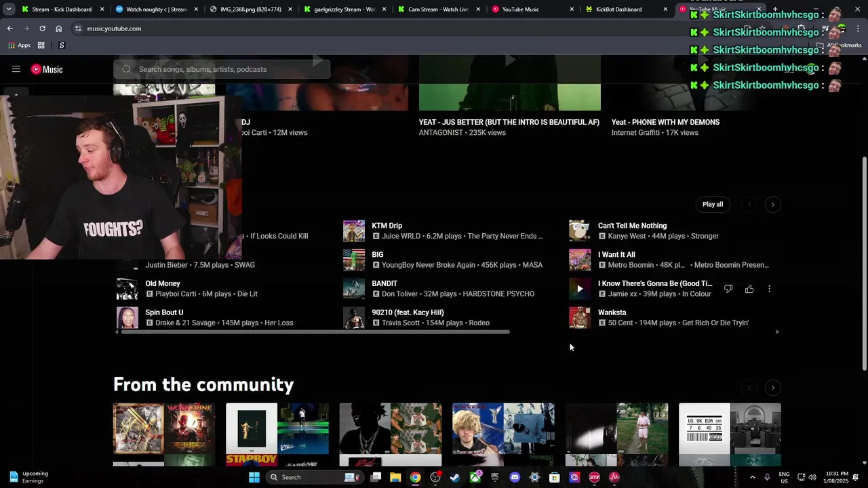This screenshot has height=488, width=868.
Task: Select 90210 (feat. Kacy Hill)
Action: (408, 312)
